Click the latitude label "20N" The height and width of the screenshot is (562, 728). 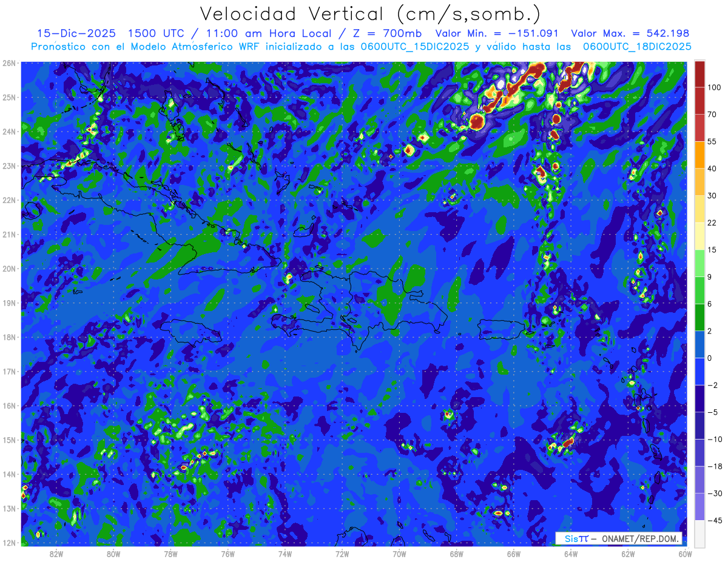point(9,269)
